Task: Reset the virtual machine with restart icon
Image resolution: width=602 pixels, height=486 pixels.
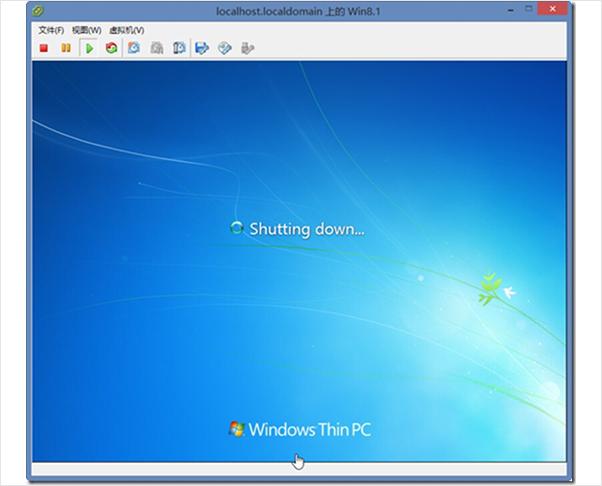Action: point(111,48)
